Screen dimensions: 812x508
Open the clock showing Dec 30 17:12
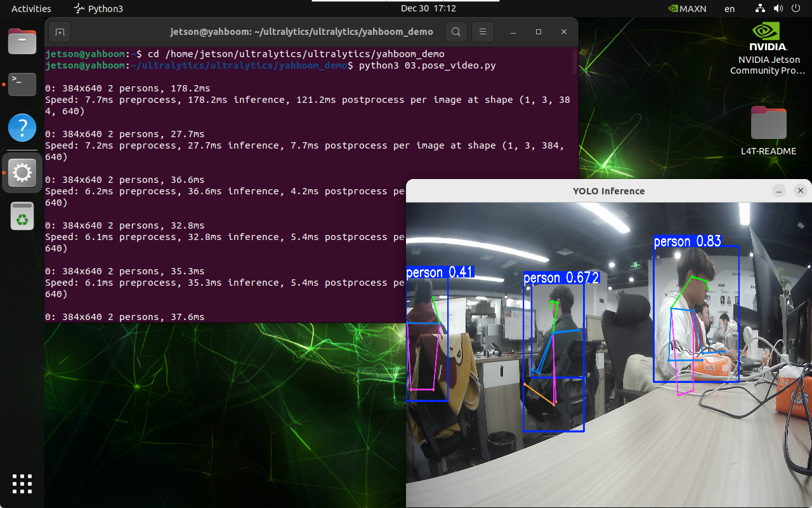[x=428, y=8]
